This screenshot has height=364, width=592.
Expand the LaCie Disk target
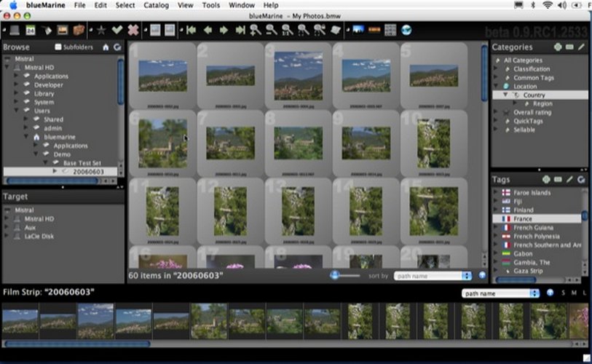point(7,236)
